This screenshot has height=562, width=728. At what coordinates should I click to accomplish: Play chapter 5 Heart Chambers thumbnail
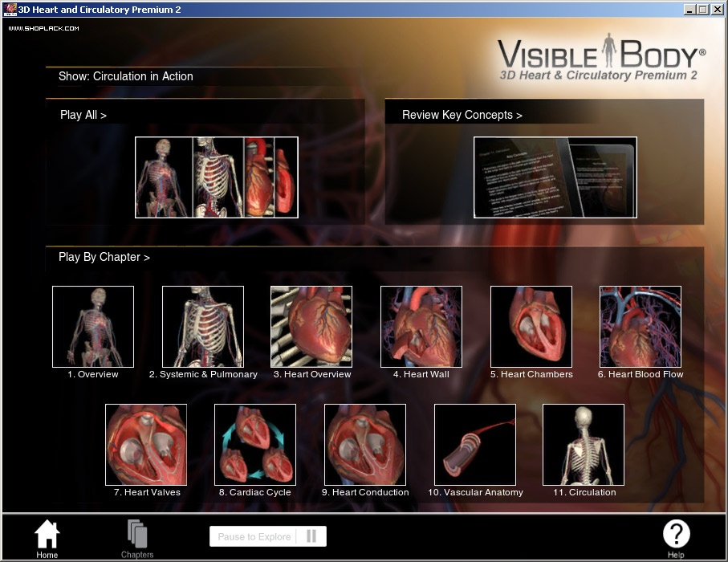(531, 327)
